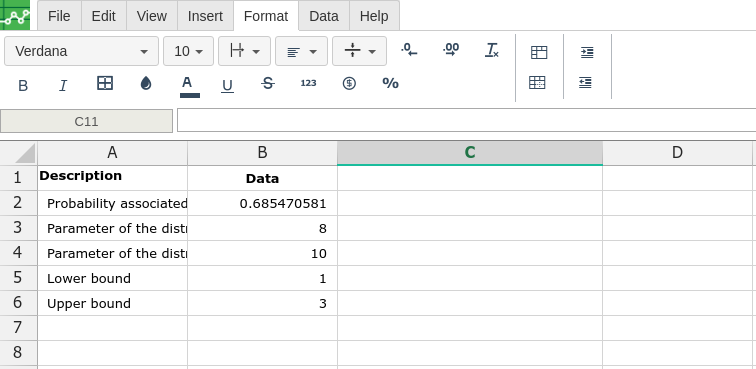Expand the Verdana font dropdown
The height and width of the screenshot is (369, 756).
click(81, 51)
